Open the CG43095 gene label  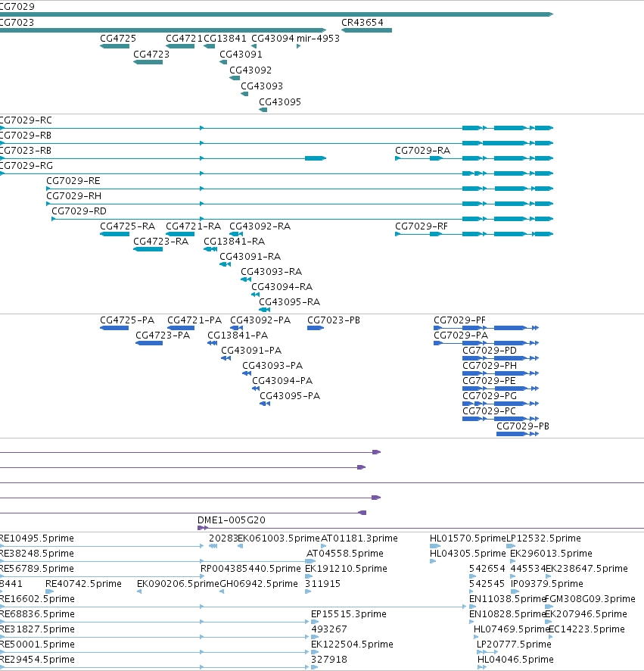coord(280,101)
